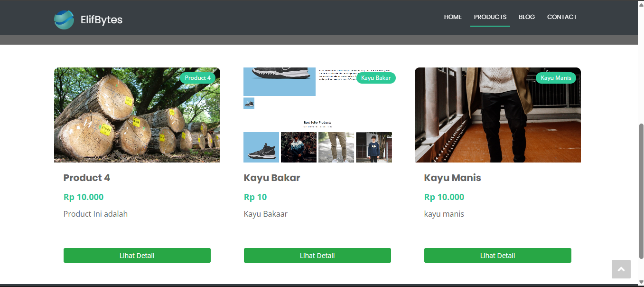Click Lihat Detail for Product 4

pyautogui.click(x=137, y=256)
